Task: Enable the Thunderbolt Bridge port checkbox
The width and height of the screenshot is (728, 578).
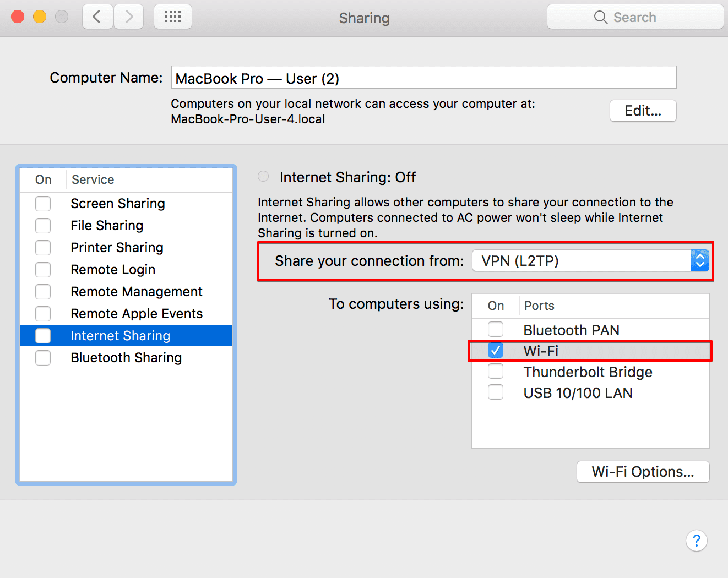Action: pyautogui.click(x=496, y=372)
